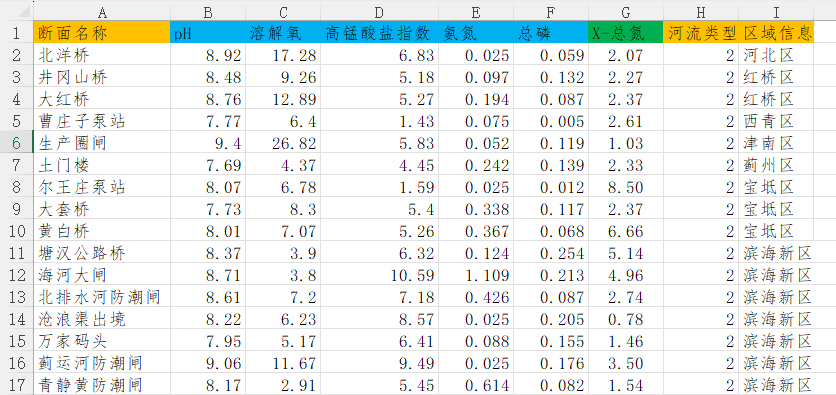Screen dimensions: 836x395
Task: Click pH value 9.4
Action: [x=208, y=143]
